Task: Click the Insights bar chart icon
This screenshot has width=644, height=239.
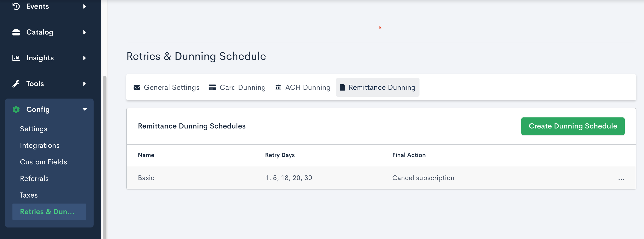Action: pyautogui.click(x=16, y=58)
